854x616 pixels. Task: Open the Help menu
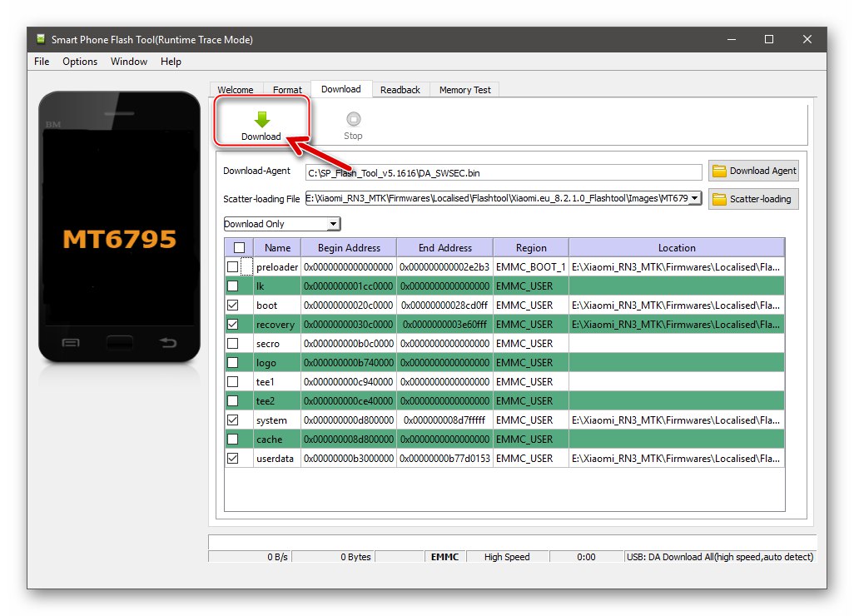171,62
